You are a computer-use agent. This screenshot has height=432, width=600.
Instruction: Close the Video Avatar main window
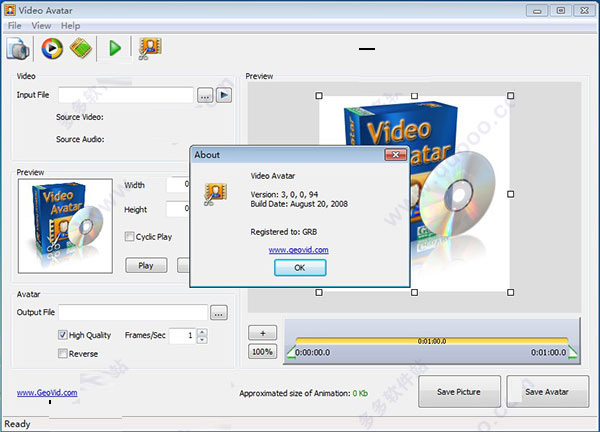(x=584, y=11)
